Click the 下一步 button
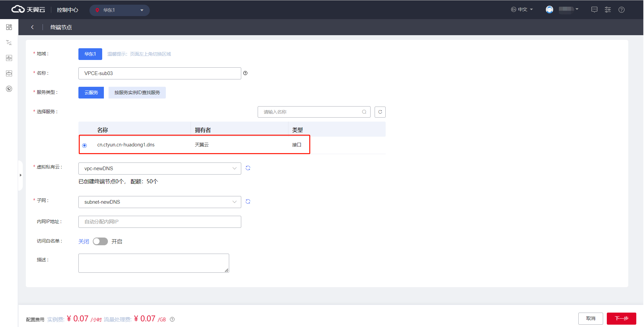 (x=622, y=319)
